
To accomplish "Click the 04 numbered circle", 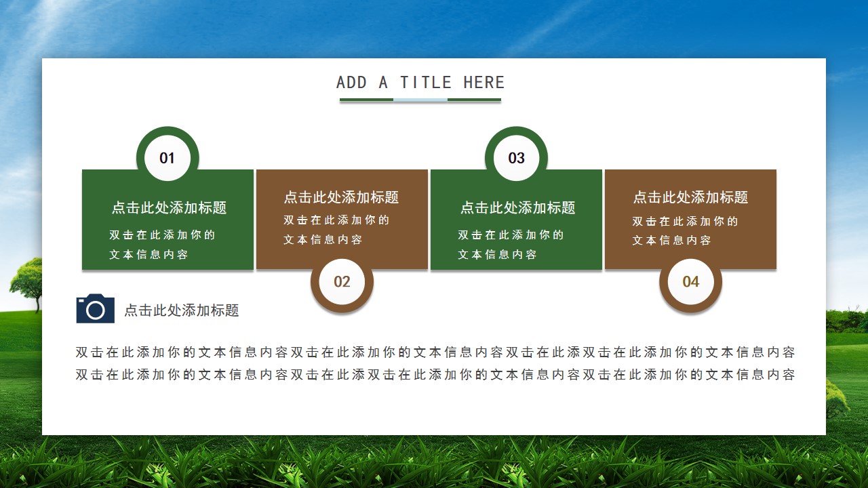I will tap(690, 281).
